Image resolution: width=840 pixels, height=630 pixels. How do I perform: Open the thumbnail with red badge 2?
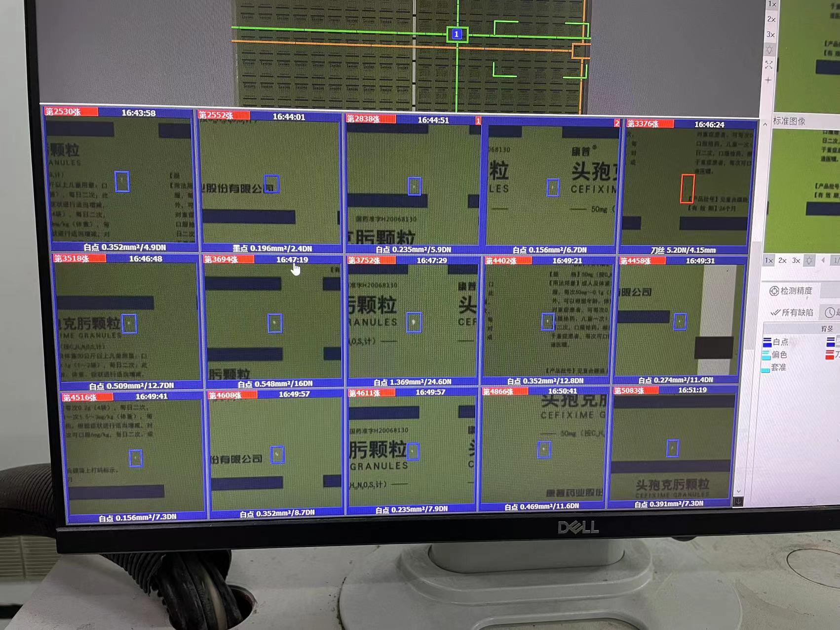point(551,185)
